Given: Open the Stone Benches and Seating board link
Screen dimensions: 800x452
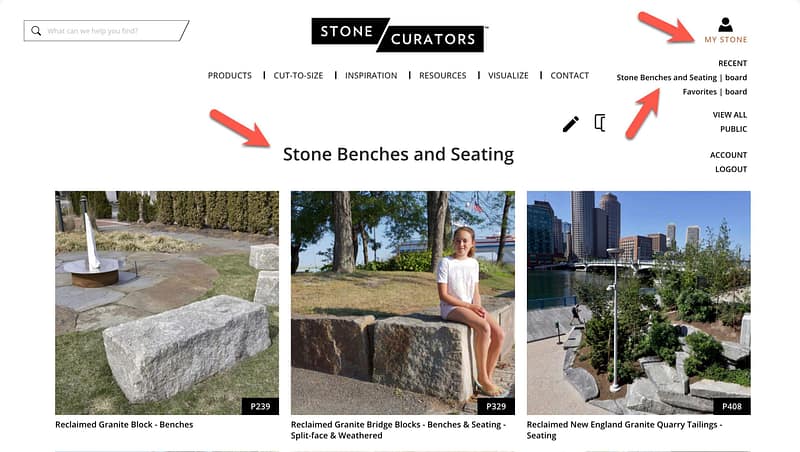Looking at the screenshot, I should coord(681,77).
